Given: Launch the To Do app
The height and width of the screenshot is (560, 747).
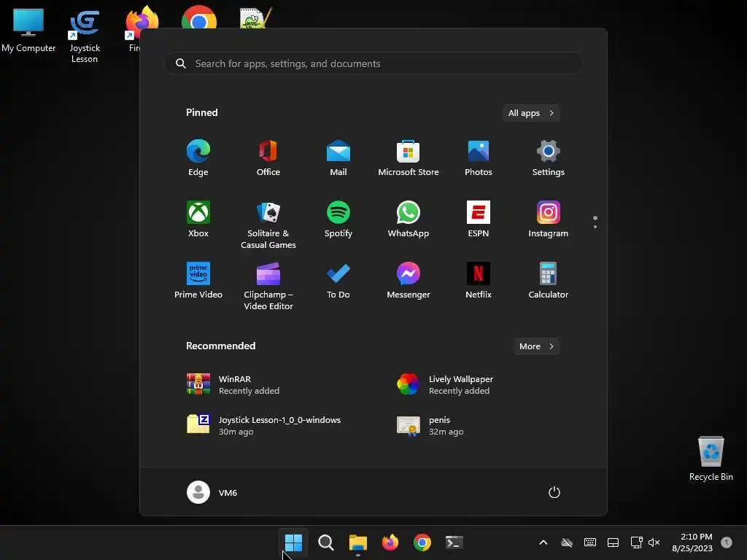Looking at the screenshot, I should (x=338, y=281).
